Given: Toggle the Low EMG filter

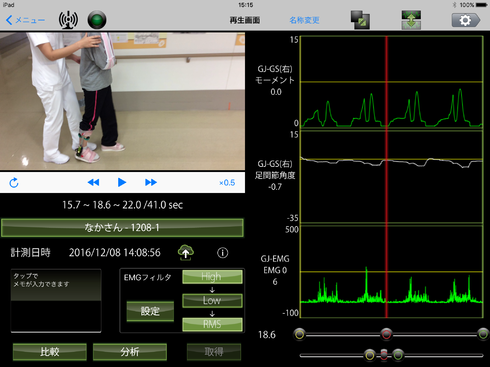Looking at the screenshot, I should (x=212, y=300).
